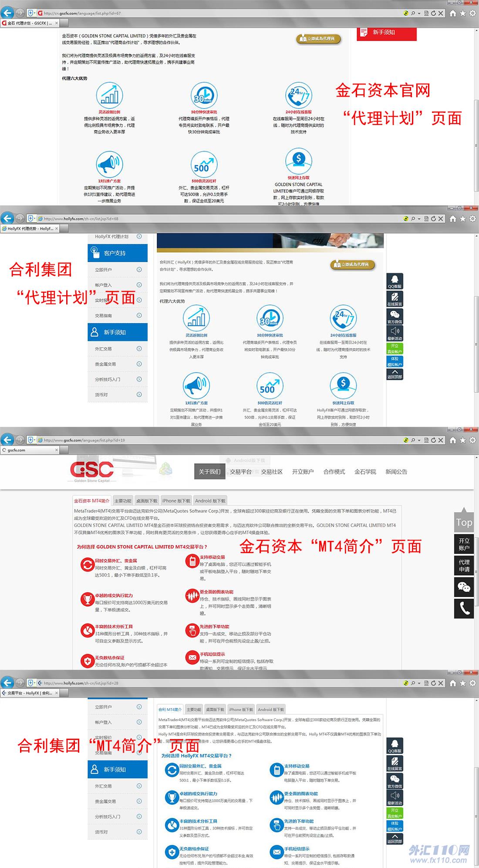This screenshot has width=479, height=868.
Task: Expand 立即开户 chevron in HollyFX 代理计划 sidebar
Action: pos(139,270)
